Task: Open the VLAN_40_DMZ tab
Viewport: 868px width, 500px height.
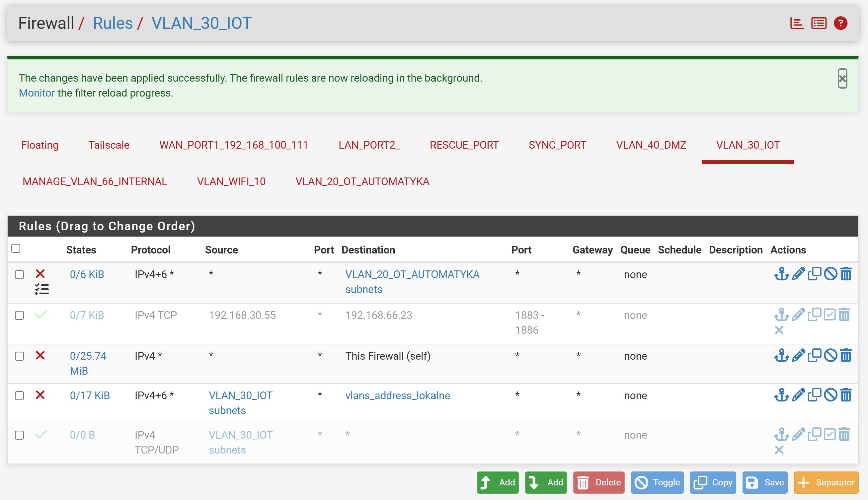Action: click(651, 145)
